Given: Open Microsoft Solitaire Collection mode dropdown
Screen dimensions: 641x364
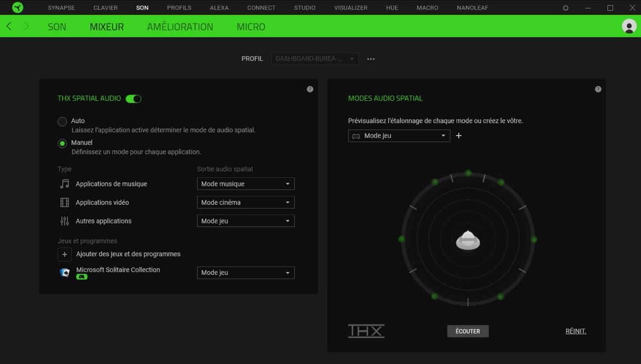Looking at the screenshot, I should 246,273.
